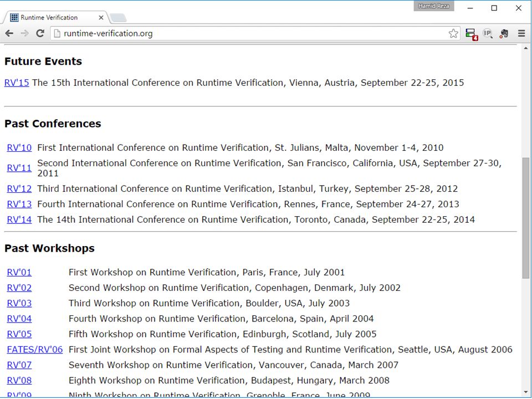Click the page info icon in address bar
532x399 pixels.
(57, 33)
